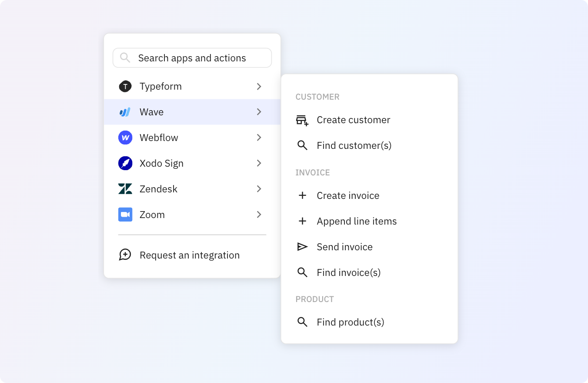Expand the Typeform row chevron

[259, 87]
